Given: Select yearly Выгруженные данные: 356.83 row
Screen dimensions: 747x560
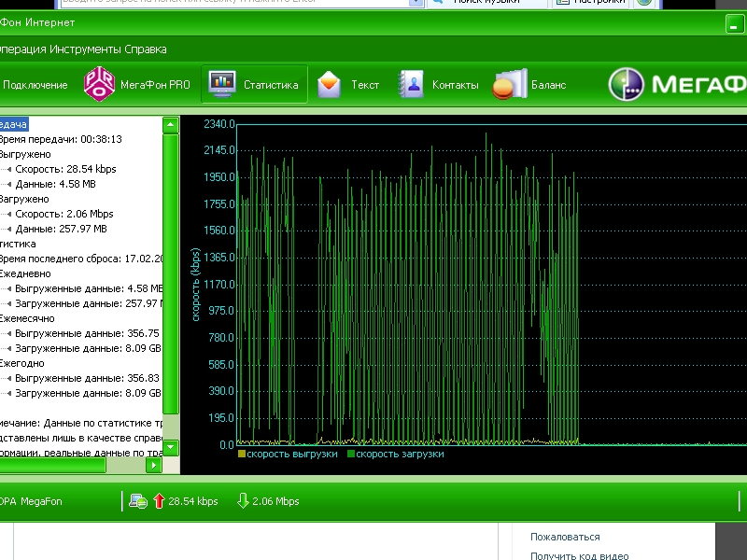Looking at the screenshot, I should pyautogui.click(x=87, y=378).
